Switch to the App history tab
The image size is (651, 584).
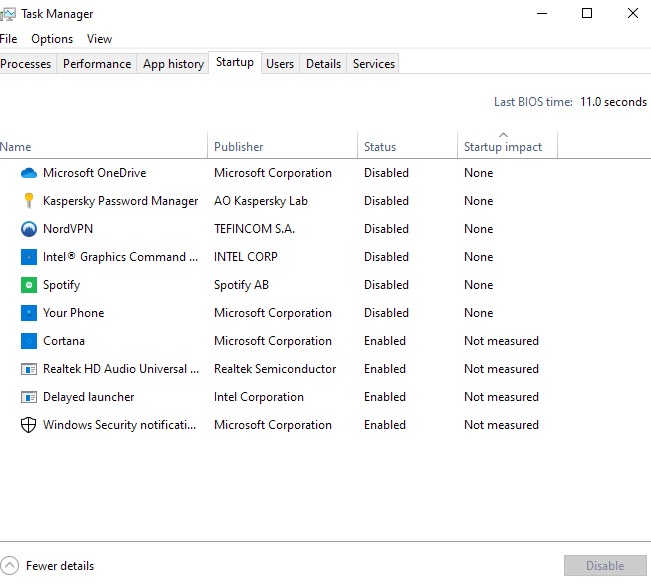click(173, 64)
